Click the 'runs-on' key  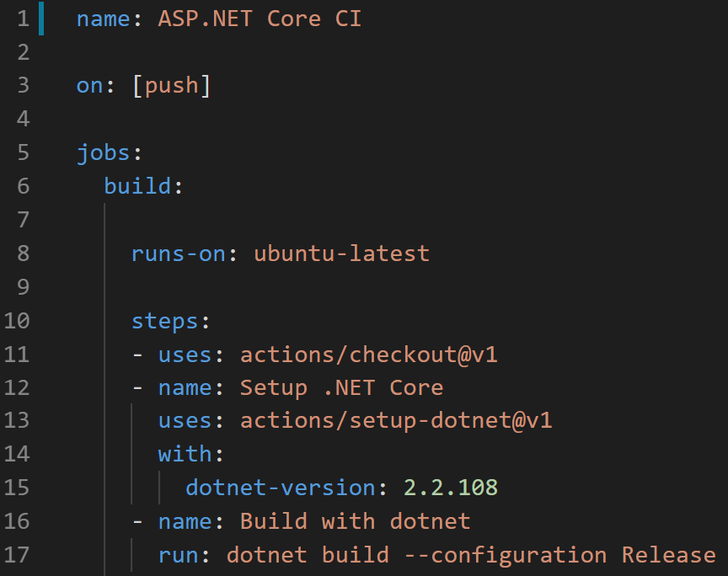(x=179, y=253)
